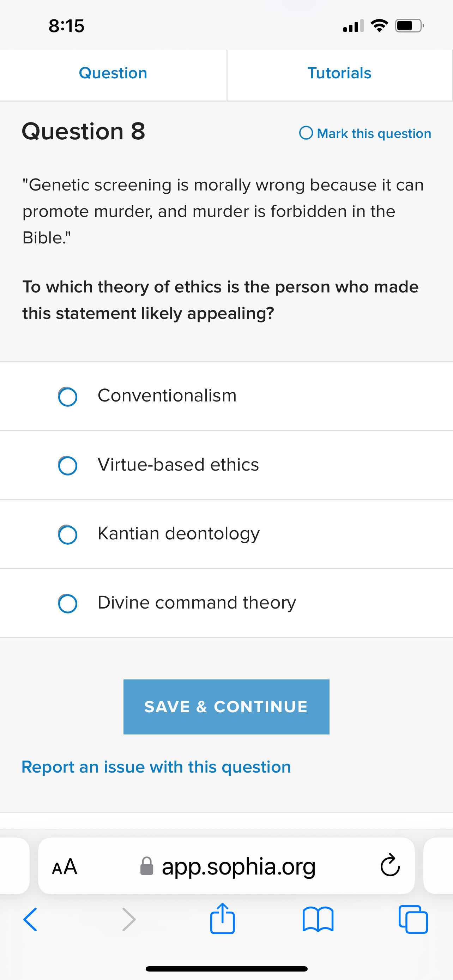Open the AA page settings control
The image size is (453, 980).
click(64, 866)
